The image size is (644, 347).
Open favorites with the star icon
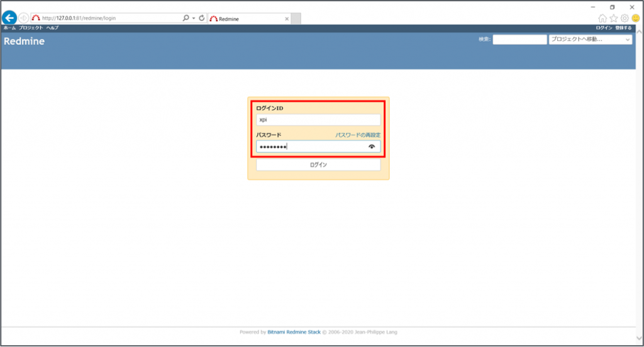(614, 18)
